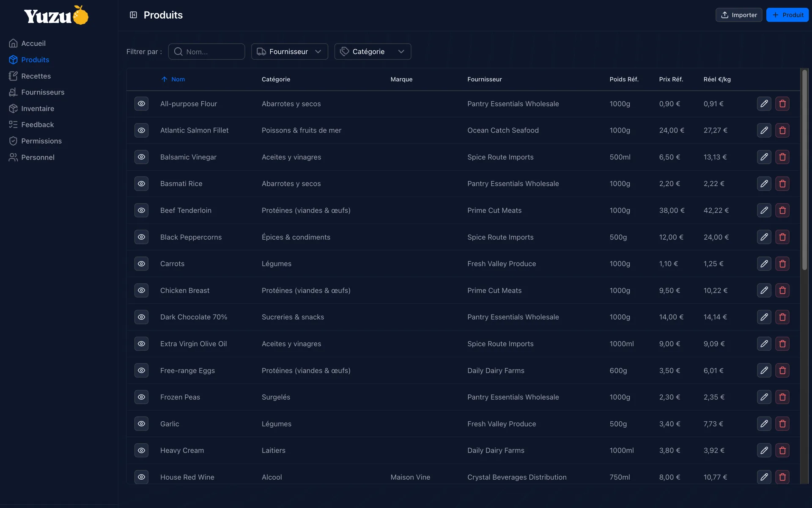Edit the Carrots product row
The height and width of the screenshot is (508, 812).
tap(764, 264)
